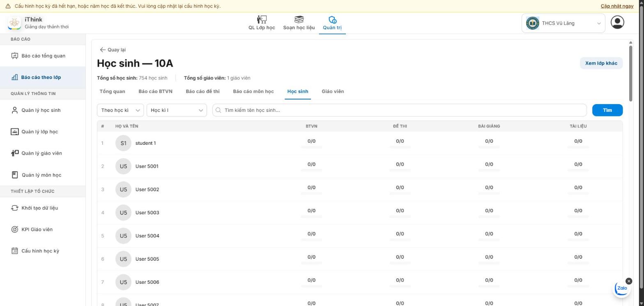The image size is (644, 306).
Task: Click the BTVN progress bar for User 5002
Action: pos(311,193)
